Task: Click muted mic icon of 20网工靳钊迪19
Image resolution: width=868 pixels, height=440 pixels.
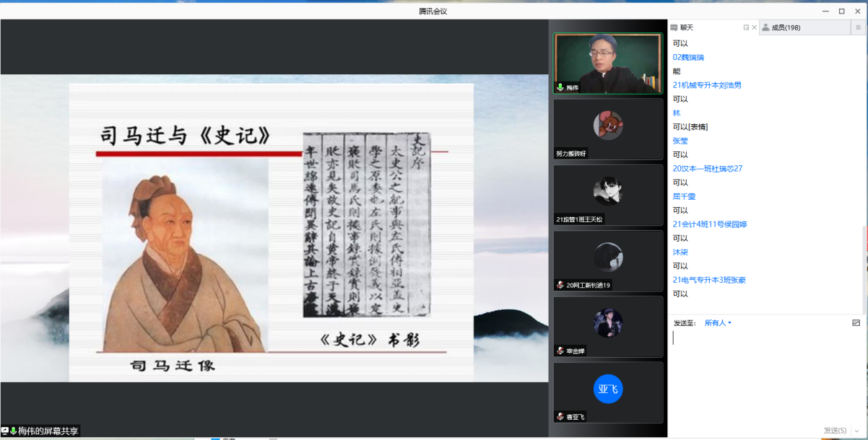Action: pyautogui.click(x=560, y=286)
